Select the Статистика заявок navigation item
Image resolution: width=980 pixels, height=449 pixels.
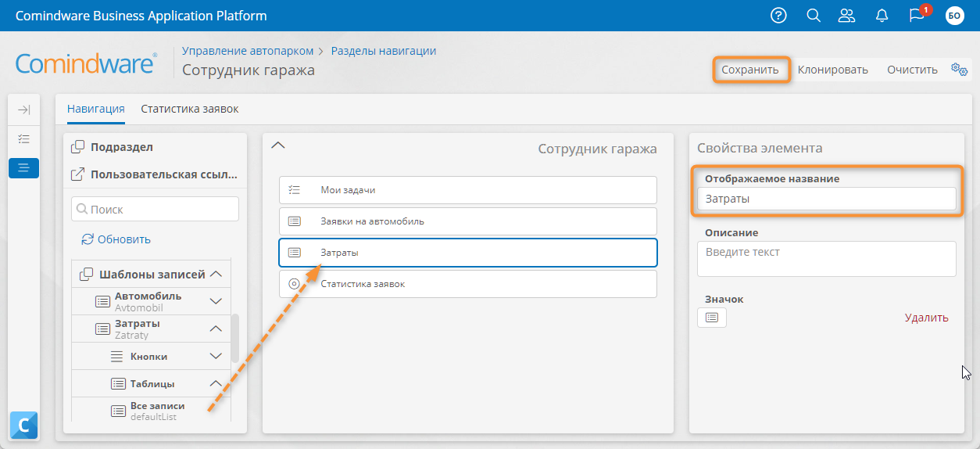pyautogui.click(x=468, y=284)
